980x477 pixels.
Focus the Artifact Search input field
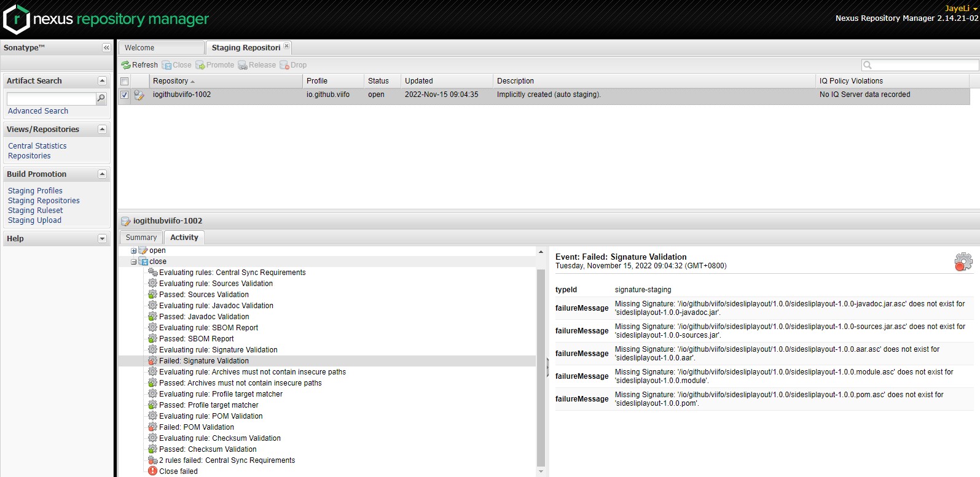tap(52, 98)
